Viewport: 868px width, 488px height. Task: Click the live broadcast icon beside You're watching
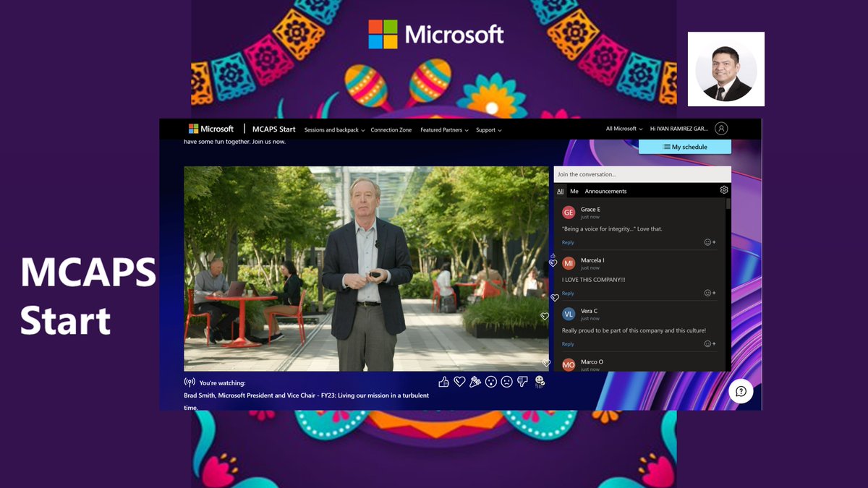point(190,382)
